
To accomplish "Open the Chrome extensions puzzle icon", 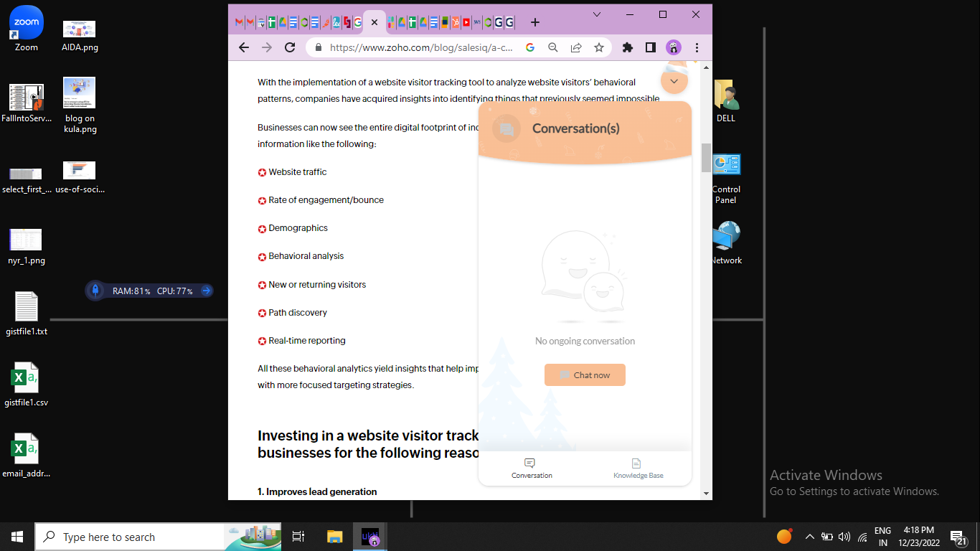I will click(x=628, y=47).
